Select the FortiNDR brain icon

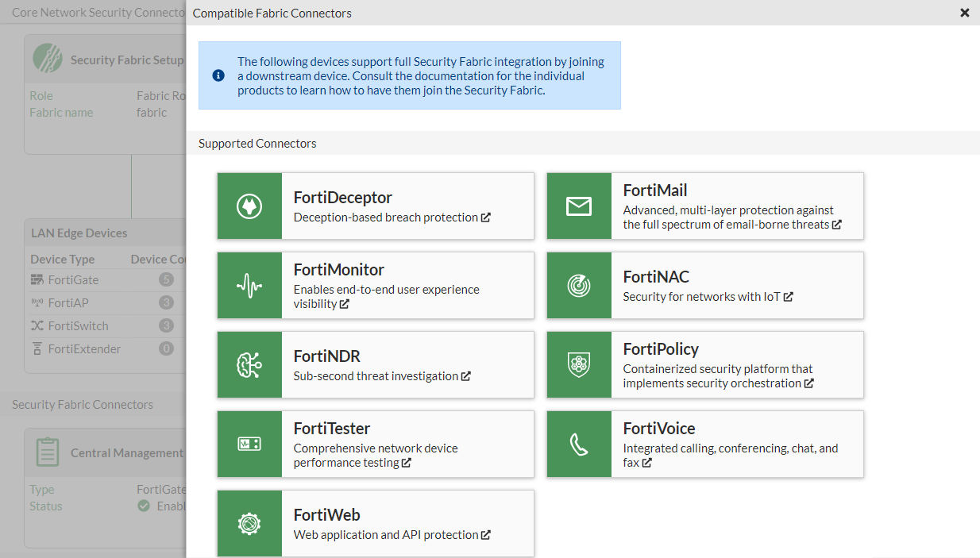(249, 364)
